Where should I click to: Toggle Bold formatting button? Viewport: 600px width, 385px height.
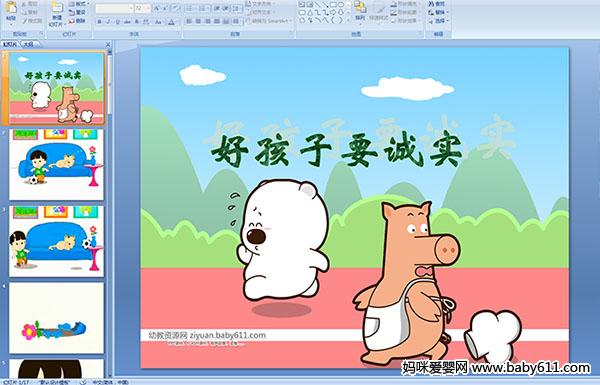tap(99, 22)
